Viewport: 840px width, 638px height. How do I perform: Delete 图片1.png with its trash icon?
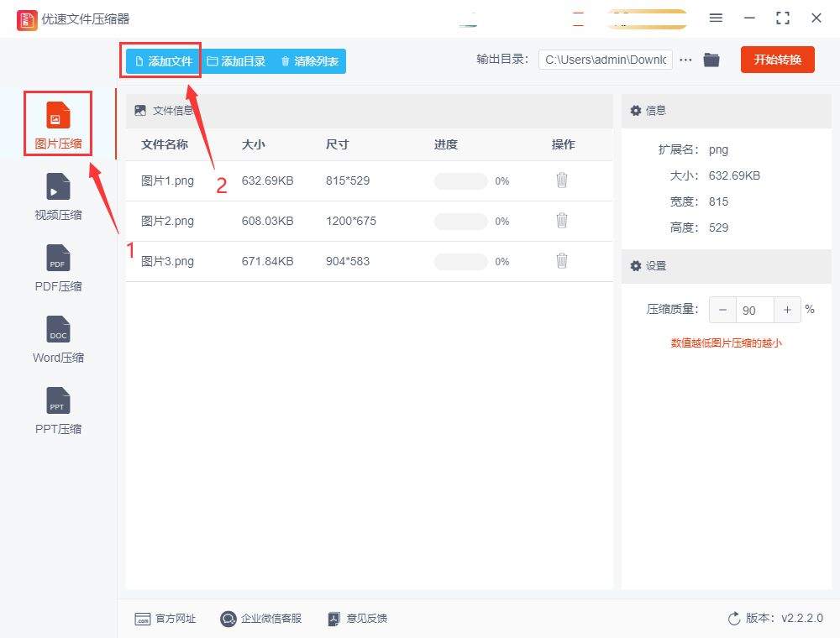(561, 180)
